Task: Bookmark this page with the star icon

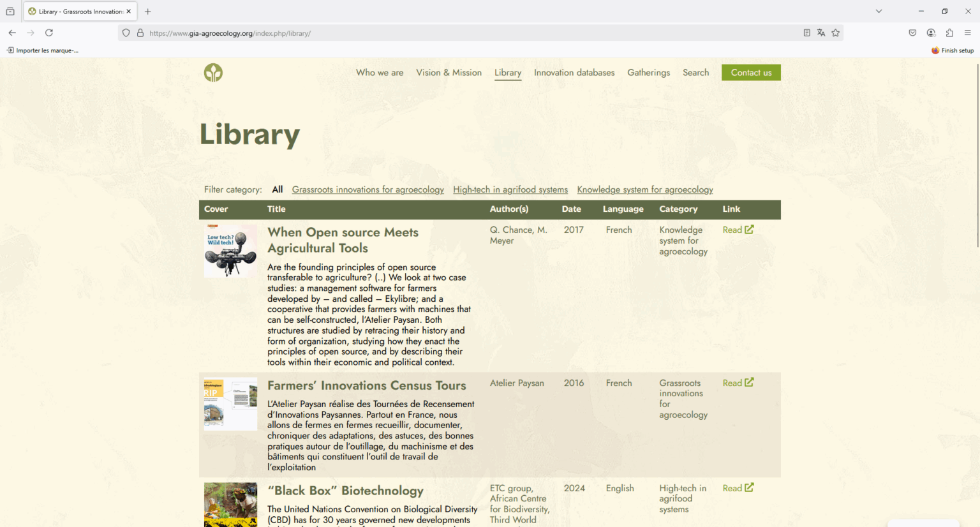Action: pos(835,33)
